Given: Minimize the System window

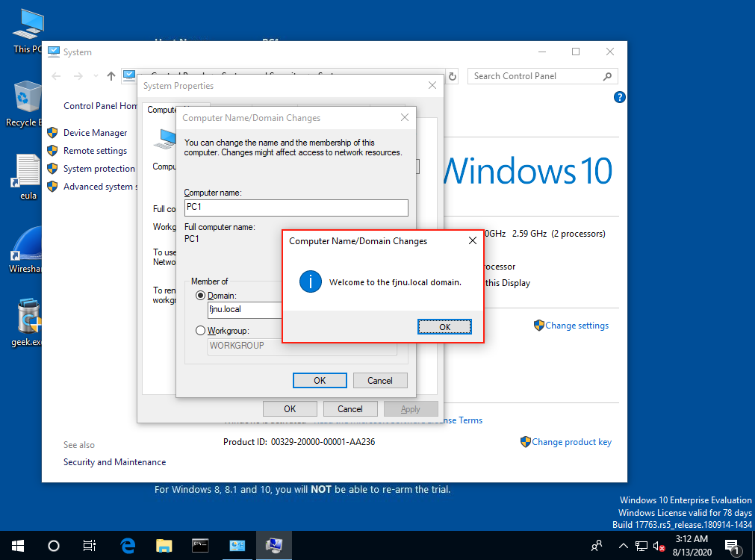Looking at the screenshot, I should coord(541,52).
